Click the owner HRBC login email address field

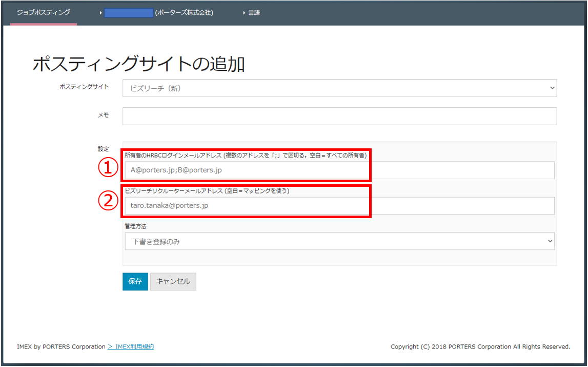click(x=339, y=170)
